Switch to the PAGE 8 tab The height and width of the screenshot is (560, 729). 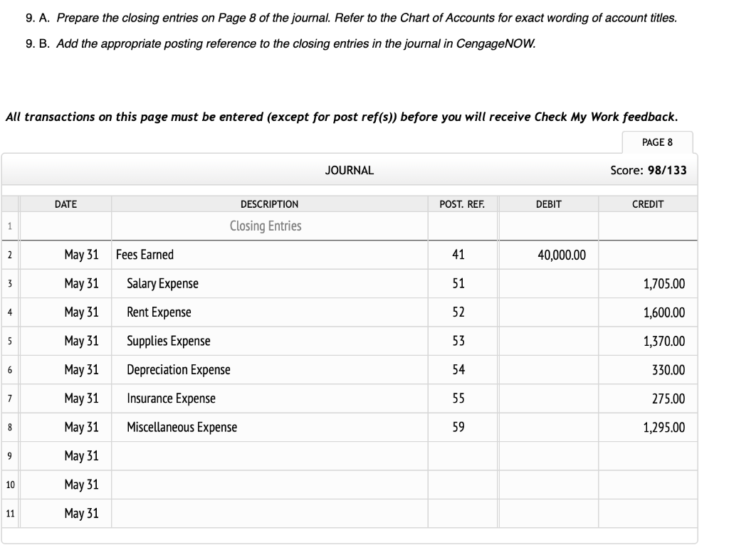[656, 142]
